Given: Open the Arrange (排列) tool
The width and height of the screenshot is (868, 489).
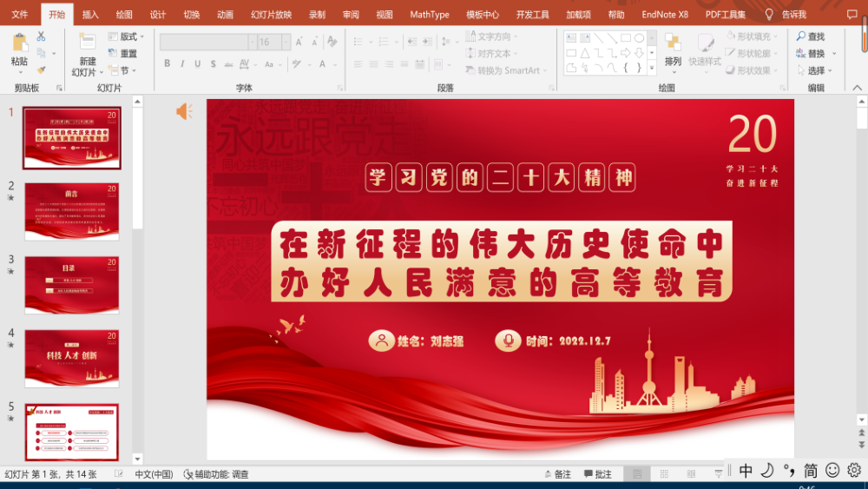Looking at the screenshot, I should (x=673, y=48).
